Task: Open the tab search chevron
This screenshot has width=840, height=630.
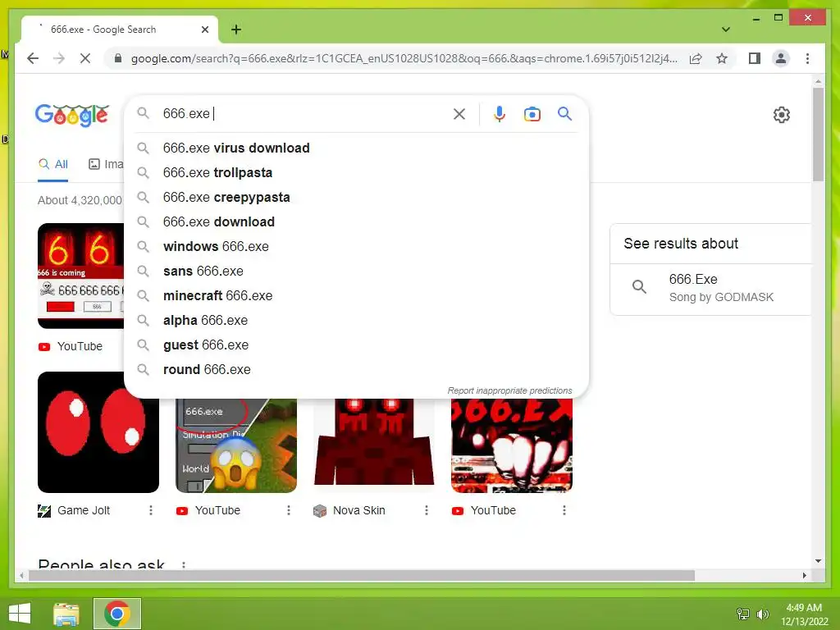Action: click(x=726, y=30)
